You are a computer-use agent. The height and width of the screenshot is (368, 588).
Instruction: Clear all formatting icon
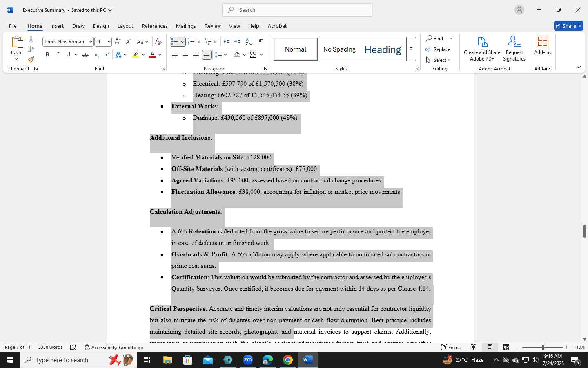(158, 42)
